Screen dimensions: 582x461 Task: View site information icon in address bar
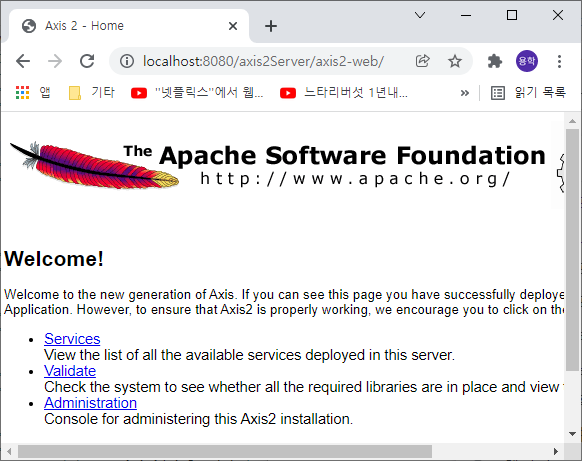click(x=127, y=61)
